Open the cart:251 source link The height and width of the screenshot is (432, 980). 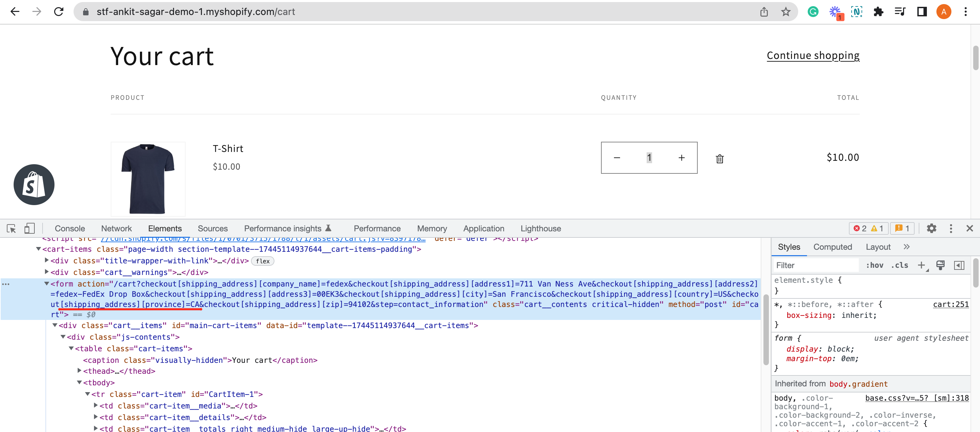tap(950, 304)
